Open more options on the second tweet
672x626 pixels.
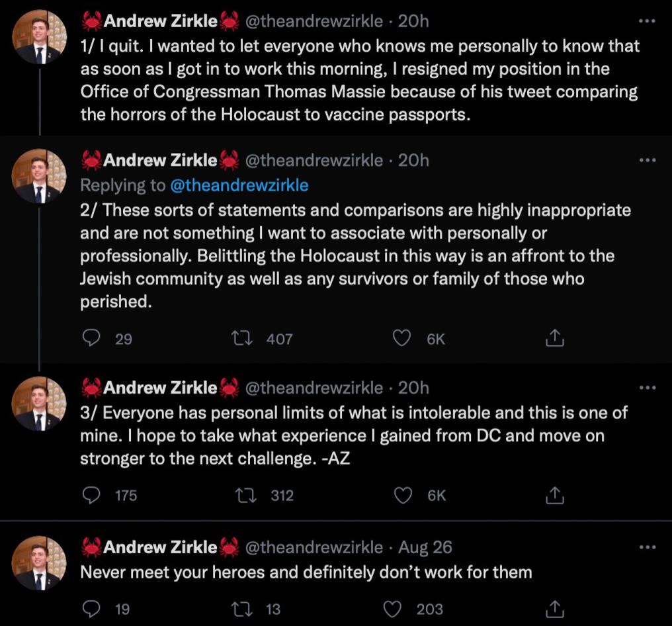647,160
